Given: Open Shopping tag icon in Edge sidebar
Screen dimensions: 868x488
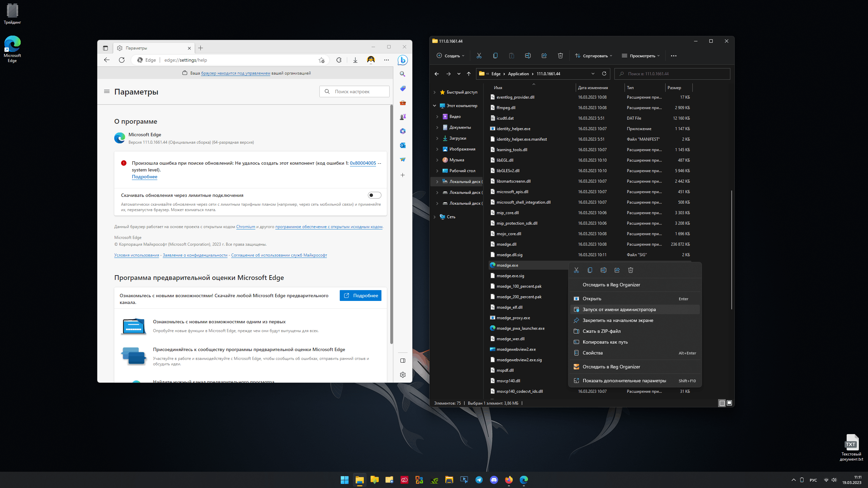Looking at the screenshot, I should click(x=402, y=88).
